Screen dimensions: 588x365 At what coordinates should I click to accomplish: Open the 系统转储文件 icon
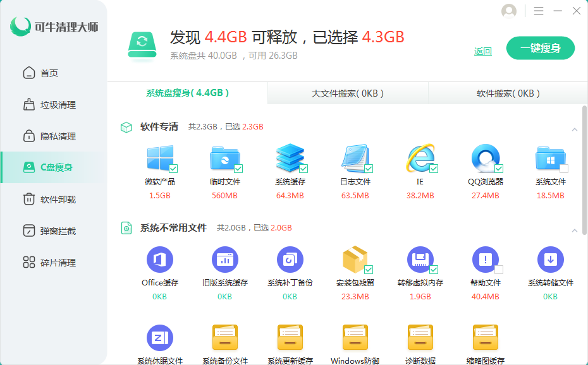point(550,260)
